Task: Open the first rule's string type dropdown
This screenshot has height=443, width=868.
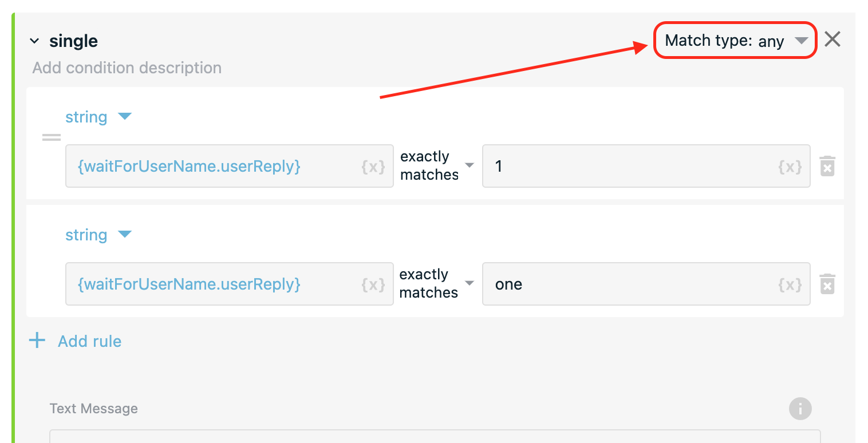Action: pyautogui.click(x=98, y=117)
